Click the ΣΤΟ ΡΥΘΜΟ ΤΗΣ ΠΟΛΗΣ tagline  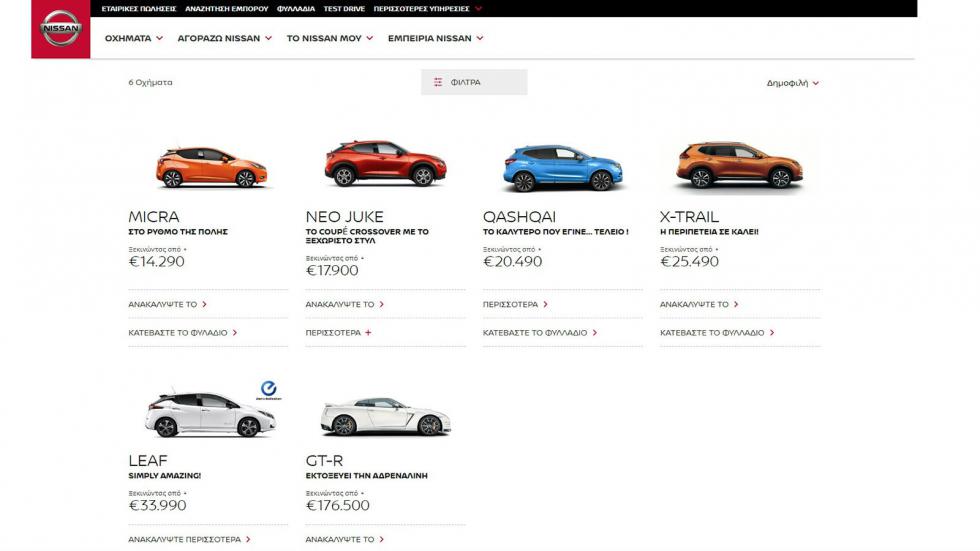[178, 232]
